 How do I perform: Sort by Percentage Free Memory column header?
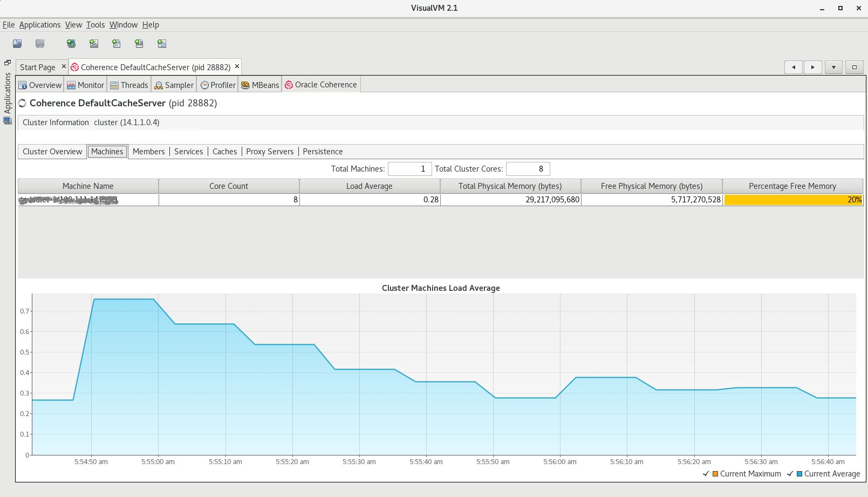coord(792,186)
